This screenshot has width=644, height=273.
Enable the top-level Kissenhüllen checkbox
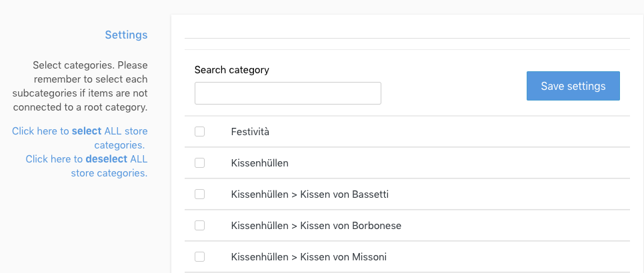[199, 163]
